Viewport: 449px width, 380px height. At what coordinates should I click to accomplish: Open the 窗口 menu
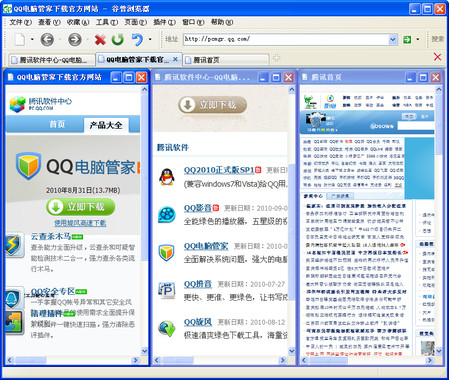coord(193,22)
